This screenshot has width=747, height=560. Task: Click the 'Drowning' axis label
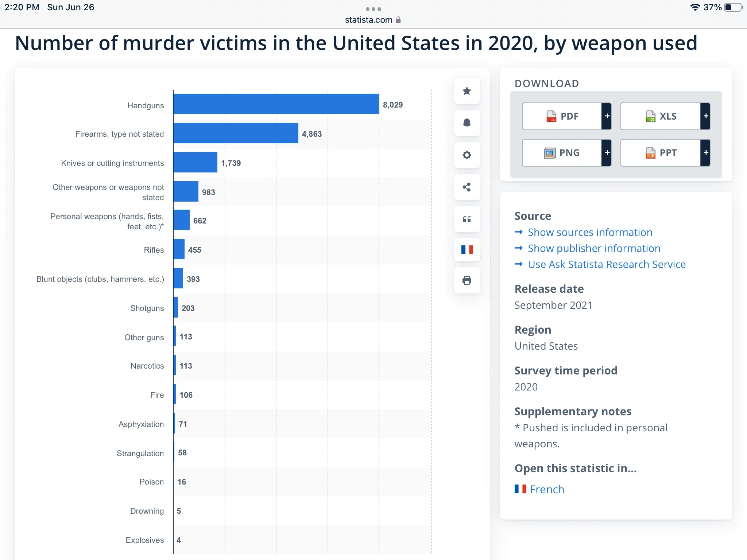point(147,511)
